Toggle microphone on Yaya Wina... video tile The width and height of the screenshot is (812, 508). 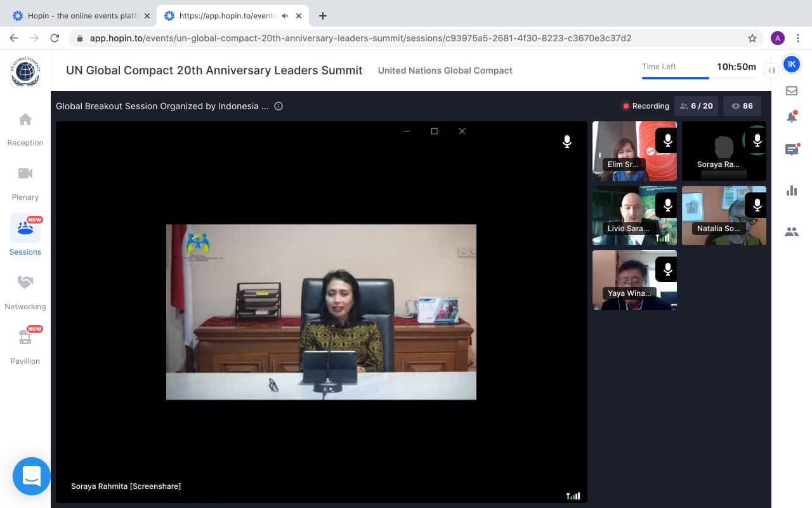pyautogui.click(x=667, y=269)
